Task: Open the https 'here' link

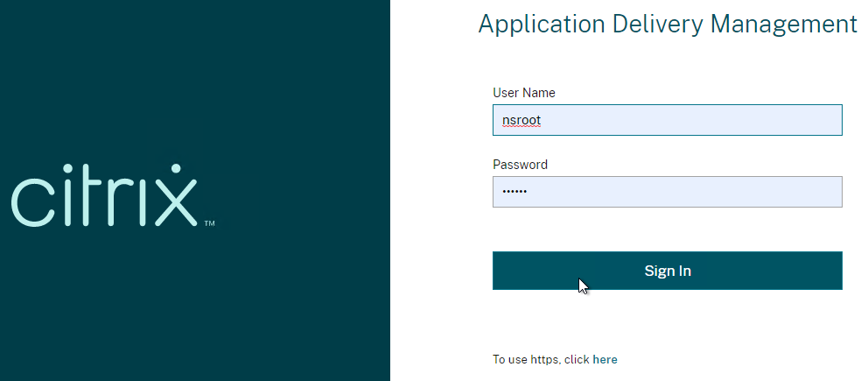Action: tap(605, 359)
